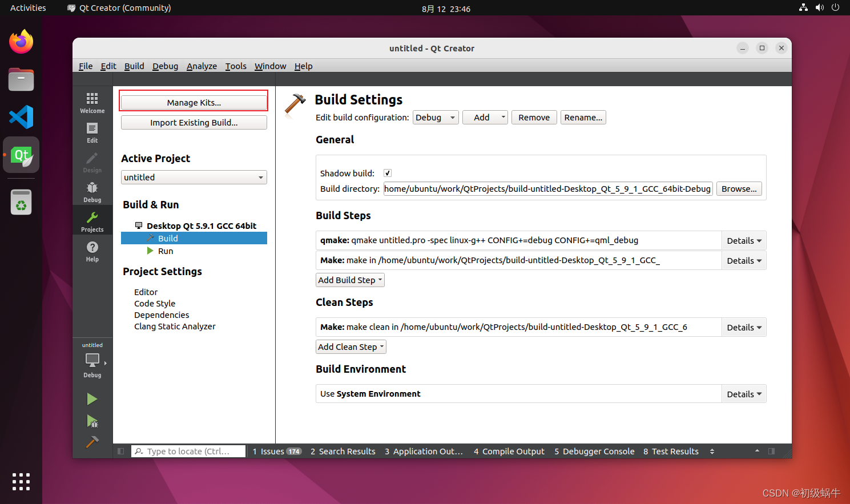Image resolution: width=850 pixels, height=504 pixels.
Task: Show the Issues output pane
Action: tap(277, 451)
